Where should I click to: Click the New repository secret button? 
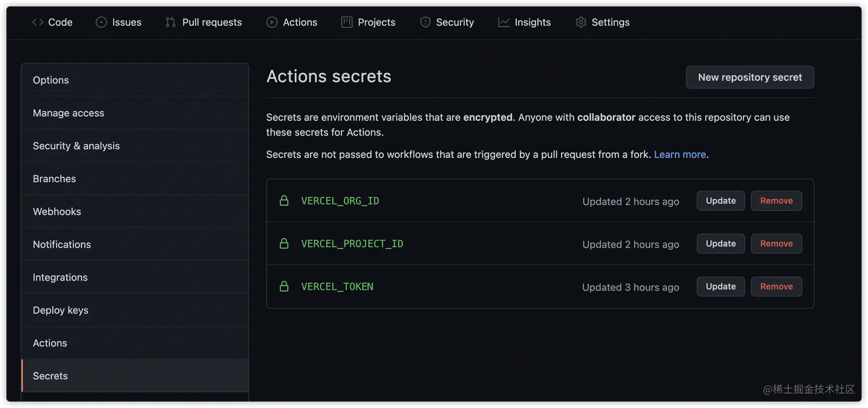750,77
